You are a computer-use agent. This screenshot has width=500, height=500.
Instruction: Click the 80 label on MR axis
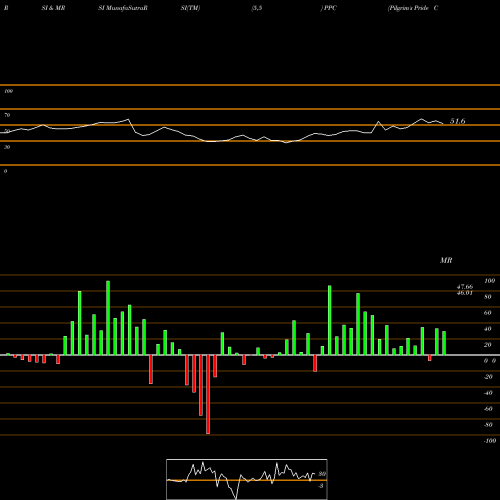coord(488,297)
